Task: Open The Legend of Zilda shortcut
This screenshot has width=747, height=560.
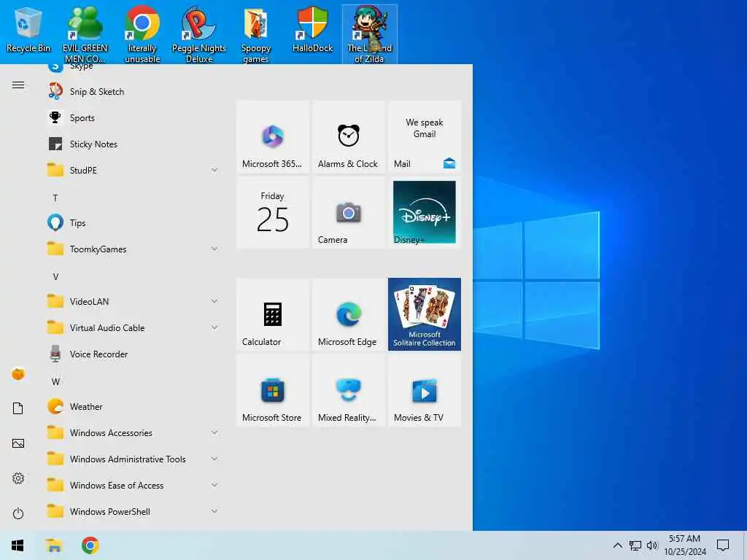Action: point(370,34)
